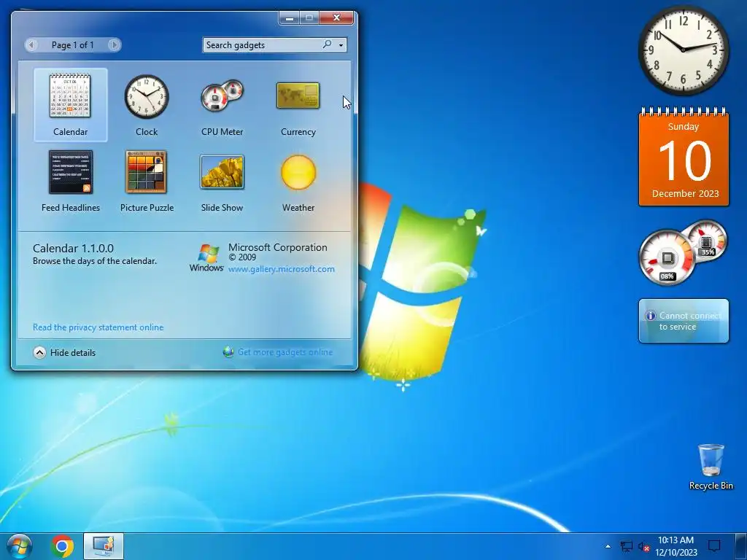Open Get more gadgets online link
747x560 pixels.
click(285, 352)
